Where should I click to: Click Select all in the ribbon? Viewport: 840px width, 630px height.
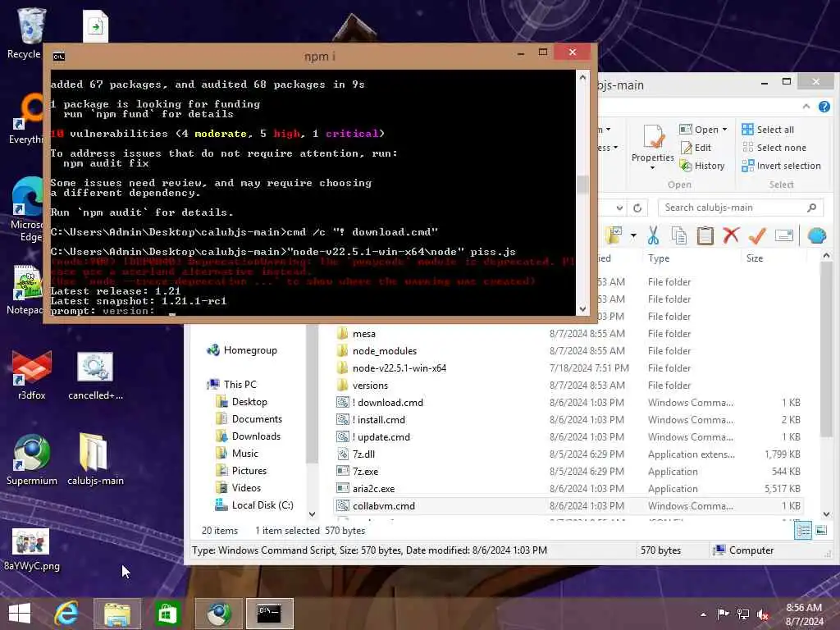(x=768, y=130)
